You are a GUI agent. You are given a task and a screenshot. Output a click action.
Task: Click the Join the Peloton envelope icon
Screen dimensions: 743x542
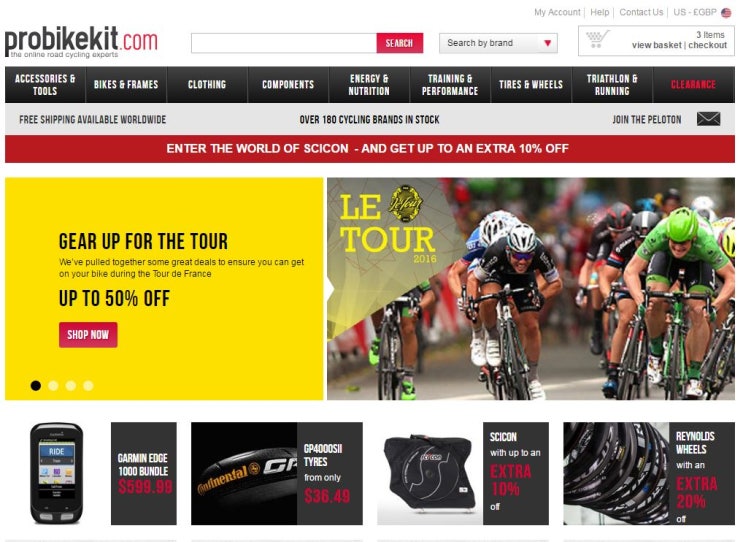tap(708, 119)
